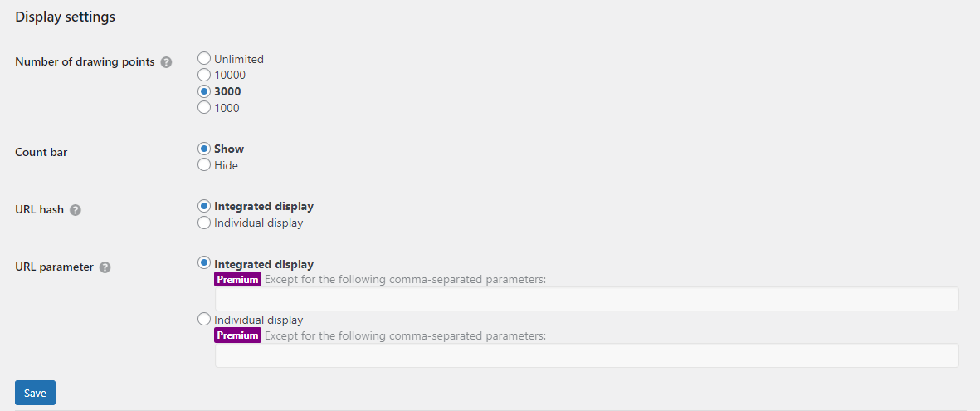The height and width of the screenshot is (411, 980).
Task: Hide the Count bar
Action: coord(204,165)
